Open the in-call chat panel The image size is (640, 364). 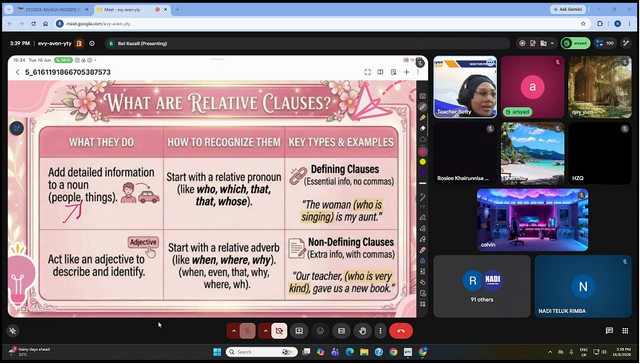[x=609, y=331]
